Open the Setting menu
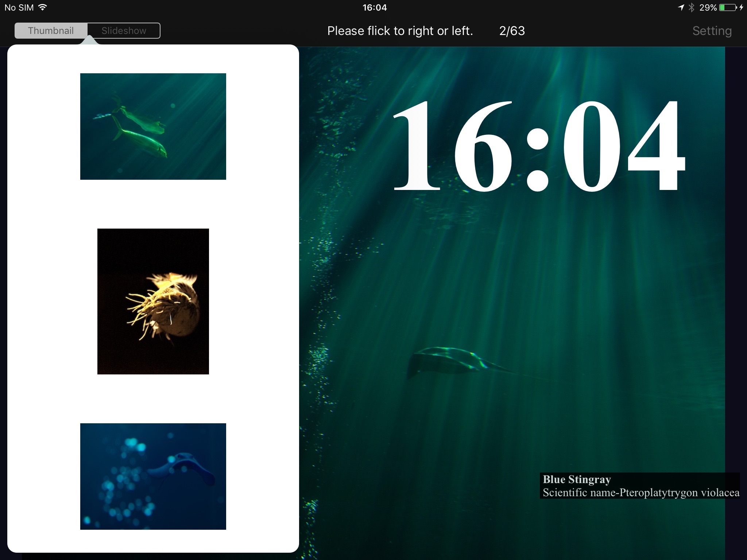 coord(712,31)
